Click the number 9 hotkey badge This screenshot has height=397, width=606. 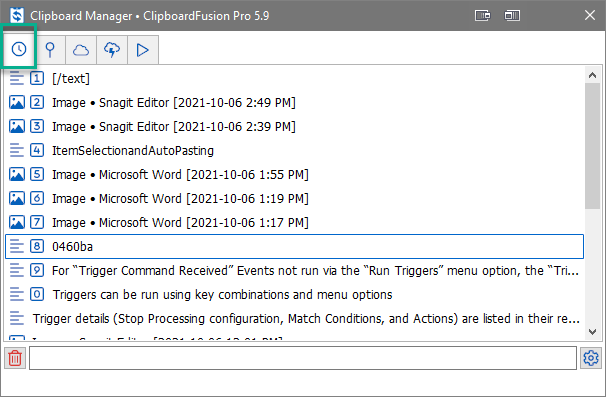pyautogui.click(x=37, y=270)
